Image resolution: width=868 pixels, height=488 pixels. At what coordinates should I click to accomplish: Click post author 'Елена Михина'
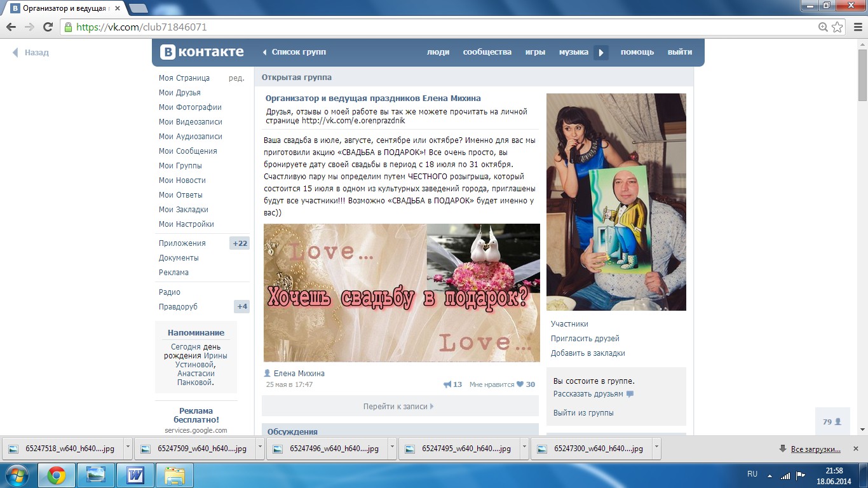click(x=299, y=374)
